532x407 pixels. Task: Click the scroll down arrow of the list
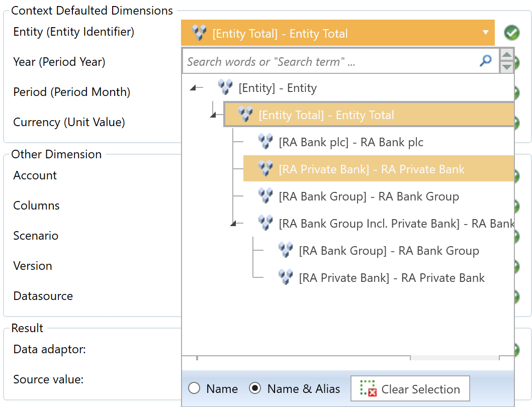(x=507, y=67)
